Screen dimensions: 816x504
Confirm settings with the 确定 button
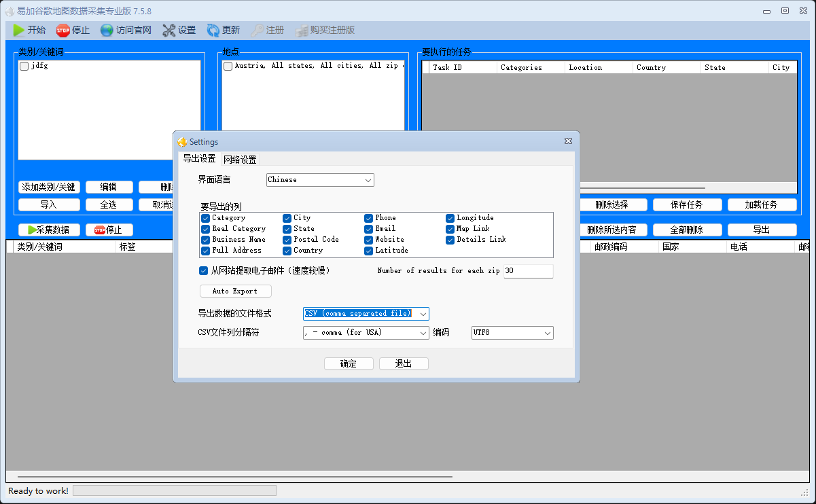[349, 363]
